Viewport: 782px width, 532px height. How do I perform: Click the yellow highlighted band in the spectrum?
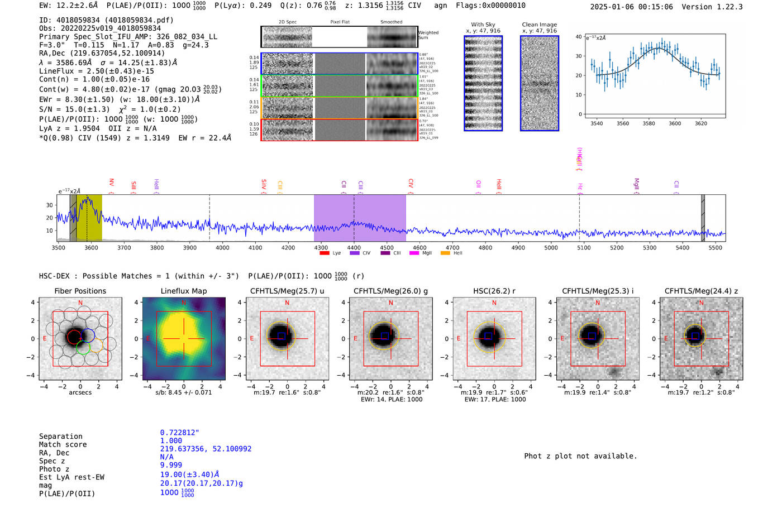tap(89, 218)
